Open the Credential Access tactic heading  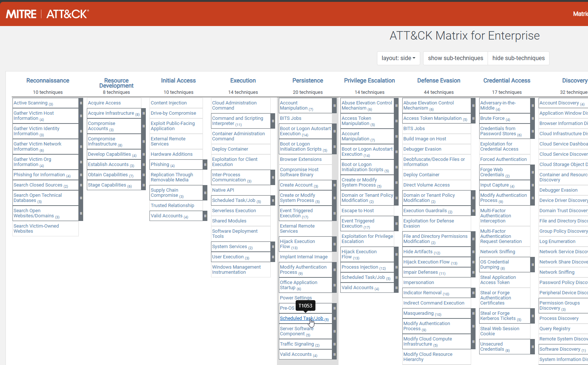[x=507, y=81]
